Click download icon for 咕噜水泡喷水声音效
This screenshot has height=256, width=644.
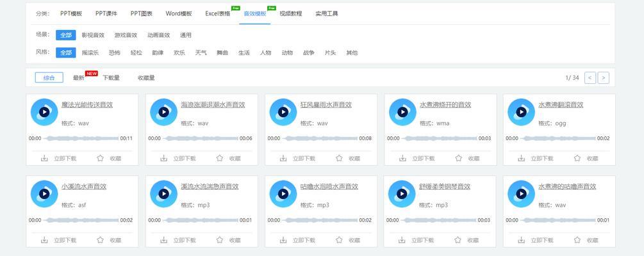point(283,239)
